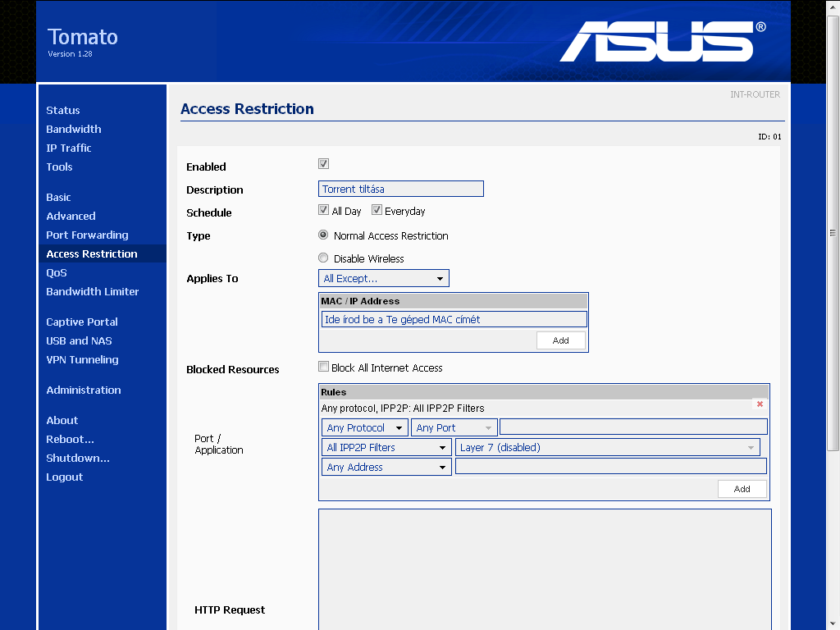This screenshot has width=840, height=630.
Task: Check Block All Internet Access
Action: pyautogui.click(x=323, y=367)
